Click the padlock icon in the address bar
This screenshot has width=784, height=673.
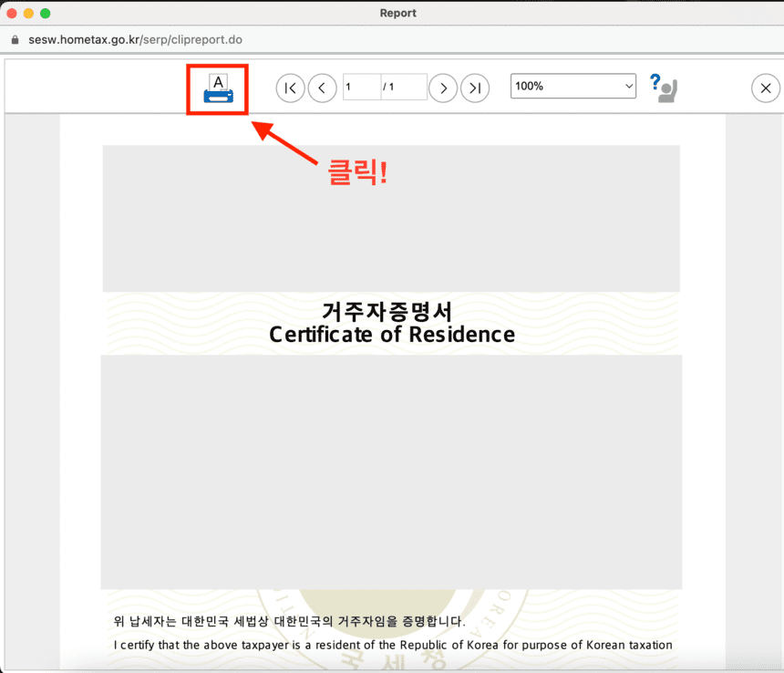coord(15,40)
